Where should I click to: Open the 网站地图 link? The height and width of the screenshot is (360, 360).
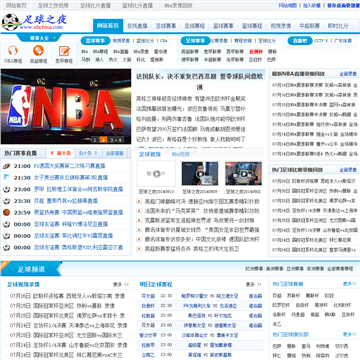click(x=288, y=5)
